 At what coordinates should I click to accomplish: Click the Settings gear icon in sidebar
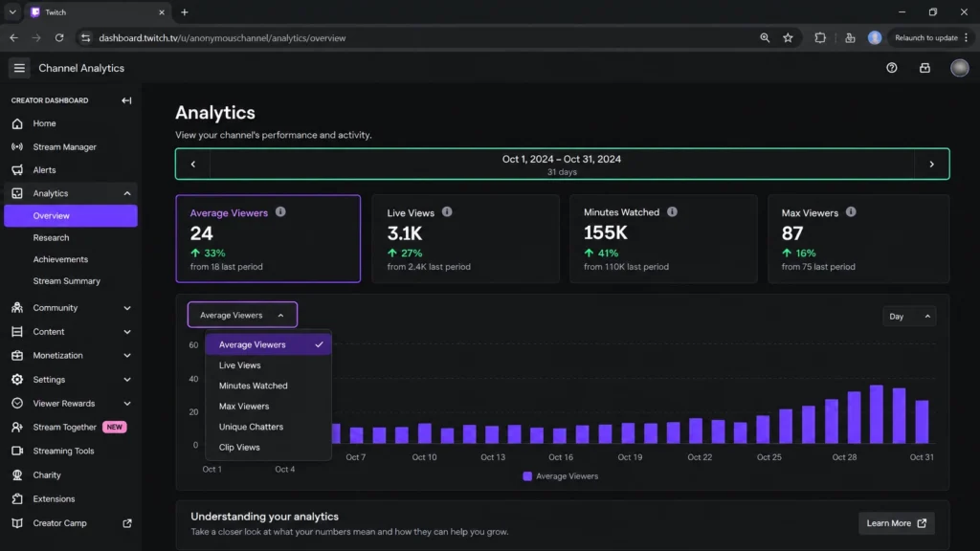(x=17, y=380)
